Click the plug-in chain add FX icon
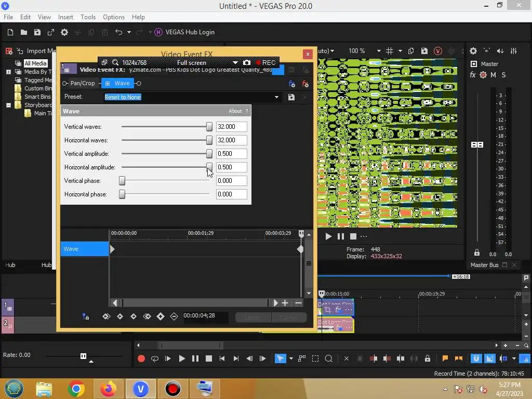The height and width of the screenshot is (399, 532). (292, 84)
